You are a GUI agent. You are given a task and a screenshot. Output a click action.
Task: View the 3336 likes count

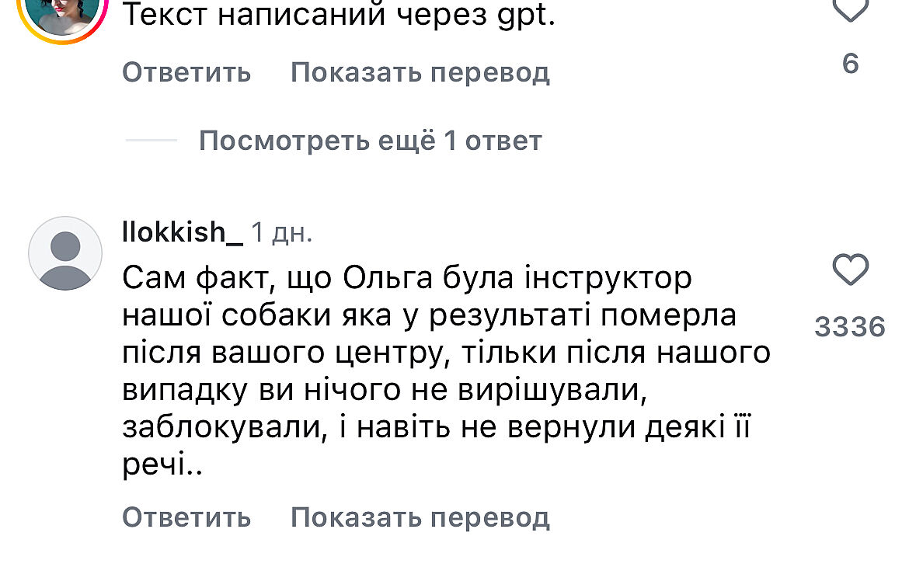(850, 327)
